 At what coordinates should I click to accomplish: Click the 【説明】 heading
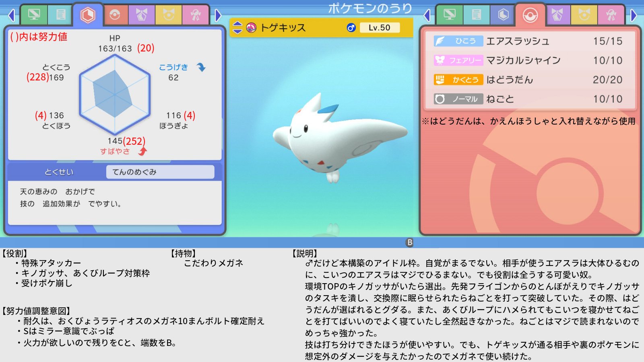(305, 253)
